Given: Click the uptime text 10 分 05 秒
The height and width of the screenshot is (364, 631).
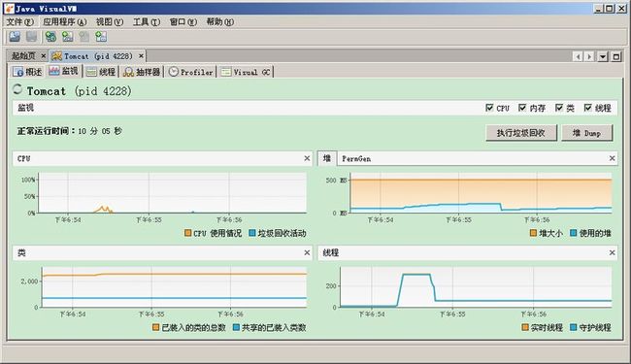Looking at the screenshot, I should (100, 131).
